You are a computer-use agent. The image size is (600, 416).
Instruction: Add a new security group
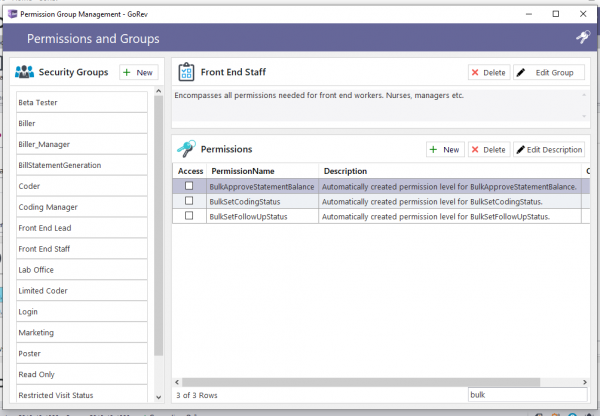[x=138, y=73]
